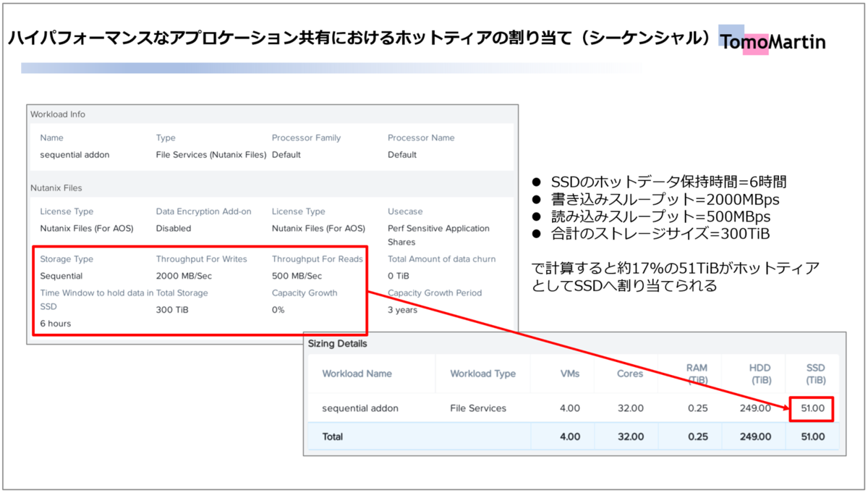Click the 'Total' row label
This screenshot has height=493, width=868.
(x=333, y=437)
